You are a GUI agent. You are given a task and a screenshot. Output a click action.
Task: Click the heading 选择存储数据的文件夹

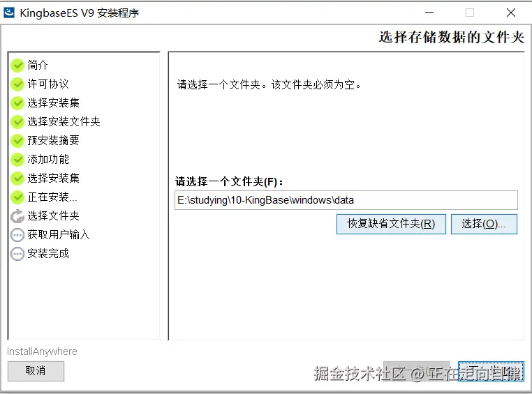tap(452, 37)
